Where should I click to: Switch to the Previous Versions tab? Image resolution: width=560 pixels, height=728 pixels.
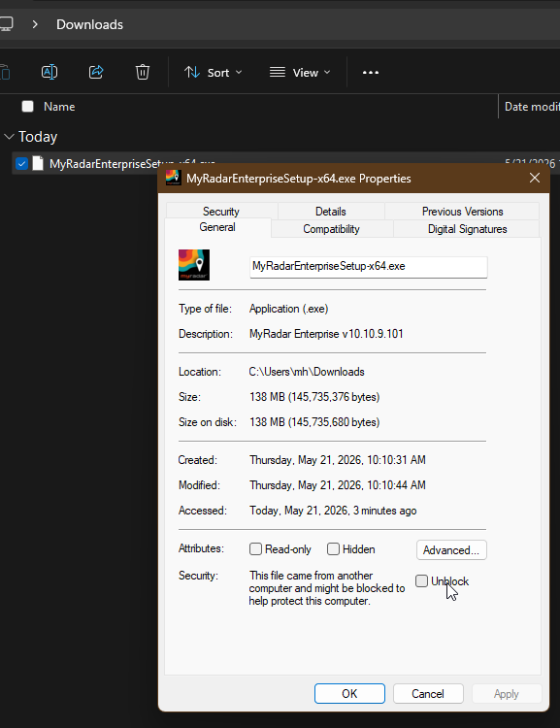coord(462,212)
